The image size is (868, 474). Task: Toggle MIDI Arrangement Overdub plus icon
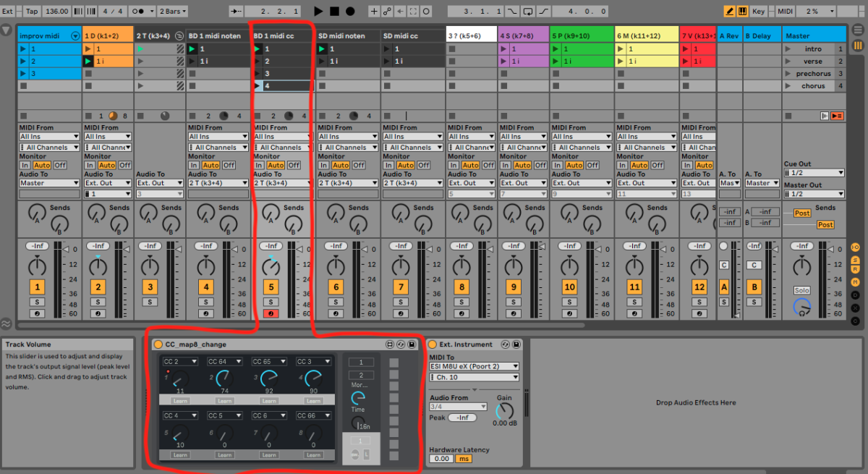tap(374, 12)
